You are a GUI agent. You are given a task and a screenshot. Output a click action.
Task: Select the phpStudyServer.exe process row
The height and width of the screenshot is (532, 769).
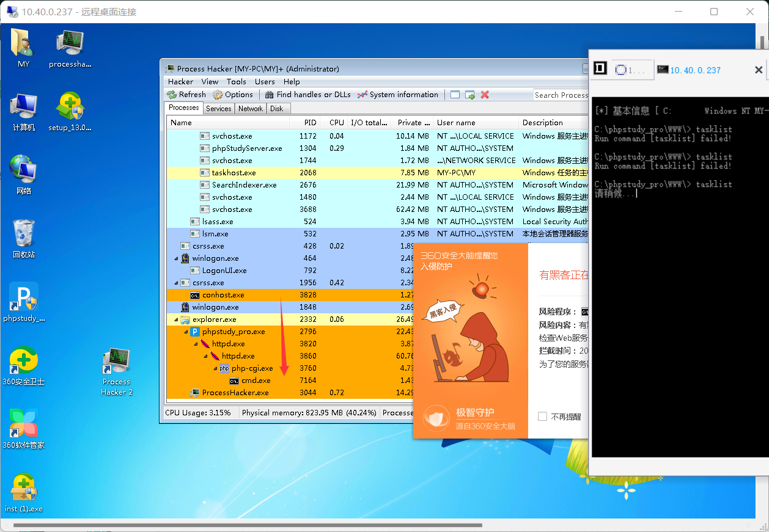[378, 148]
